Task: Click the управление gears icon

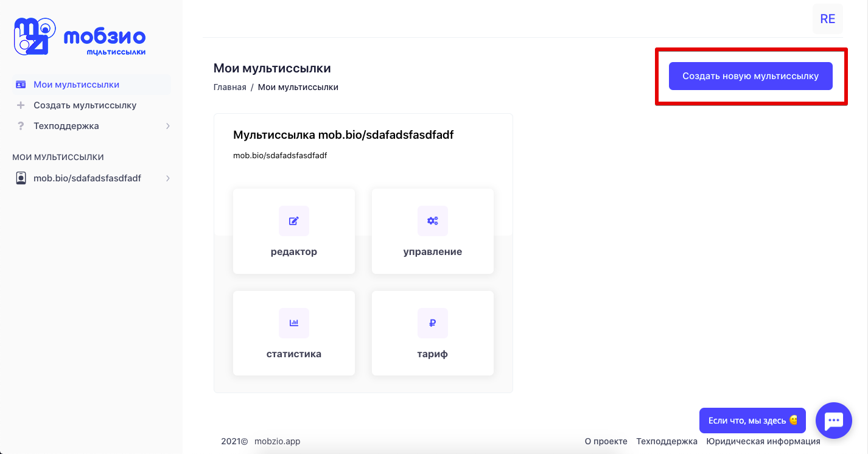Action: pyautogui.click(x=433, y=221)
